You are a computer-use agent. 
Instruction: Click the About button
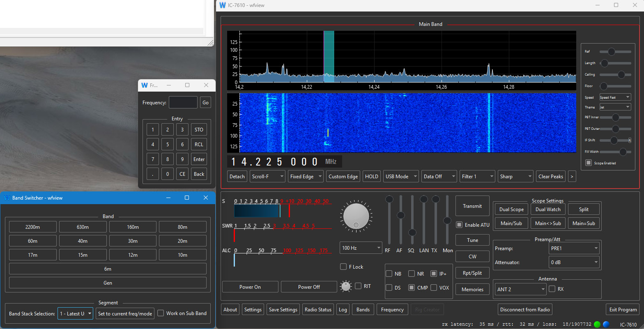tap(230, 309)
